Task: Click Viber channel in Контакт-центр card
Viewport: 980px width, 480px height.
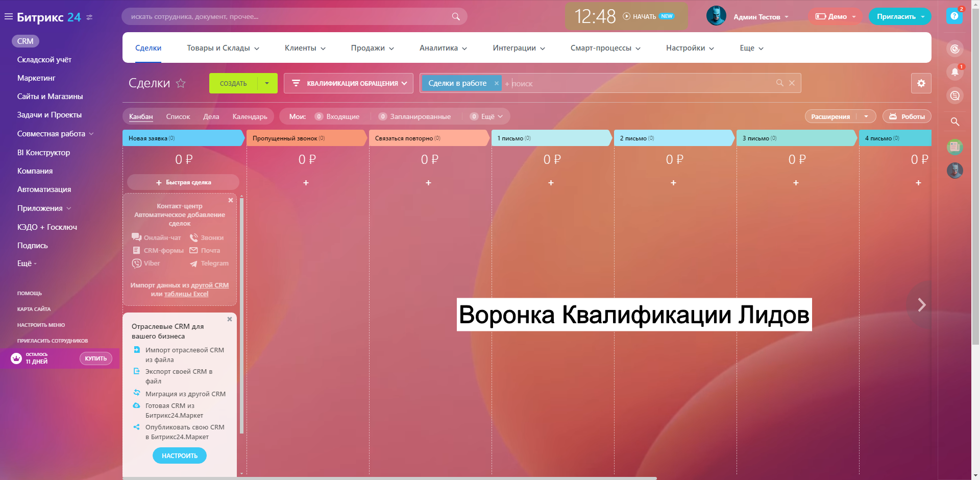Action: [x=146, y=263]
